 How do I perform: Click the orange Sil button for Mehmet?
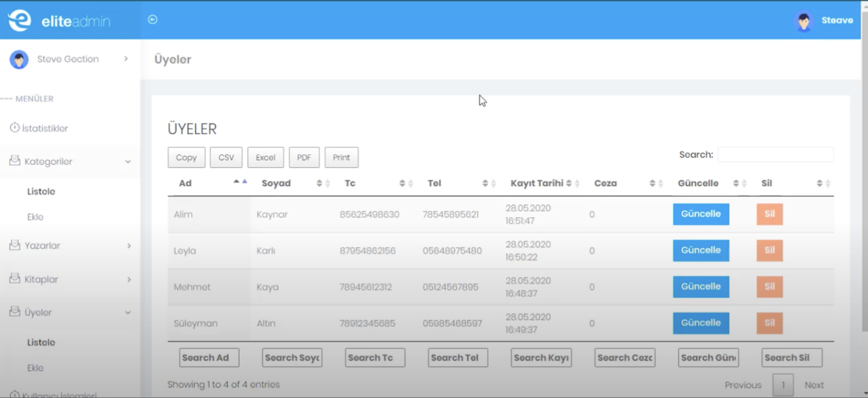769,287
